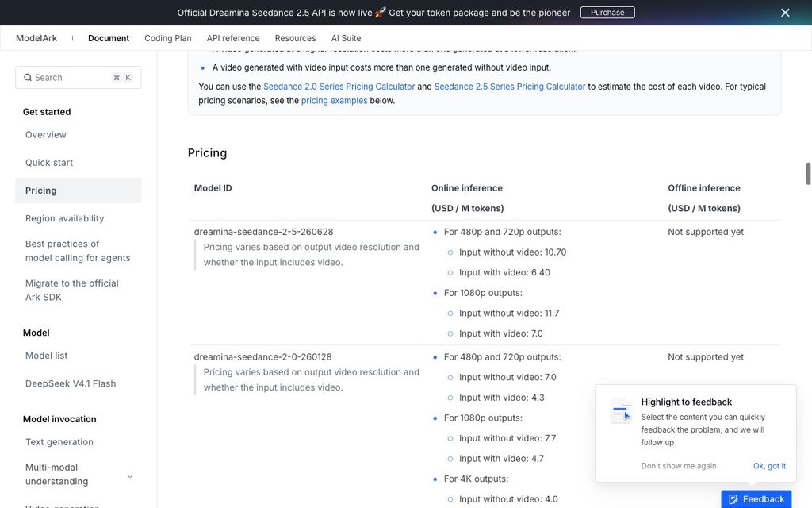The width and height of the screenshot is (812, 508).
Task: Click 'Input without video: 10.70' value
Action: tap(513, 252)
